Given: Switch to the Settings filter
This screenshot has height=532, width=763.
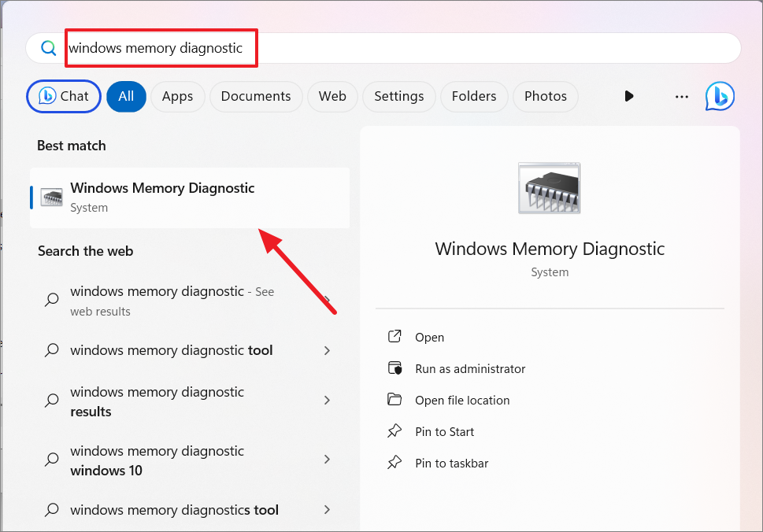Looking at the screenshot, I should tap(399, 96).
